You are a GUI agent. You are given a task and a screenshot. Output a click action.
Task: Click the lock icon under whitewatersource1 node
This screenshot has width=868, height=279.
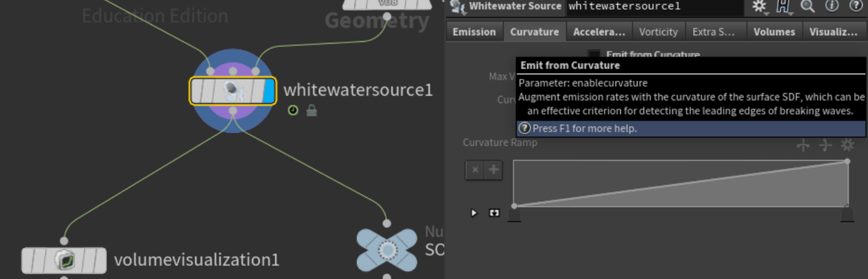click(x=312, y=111)
